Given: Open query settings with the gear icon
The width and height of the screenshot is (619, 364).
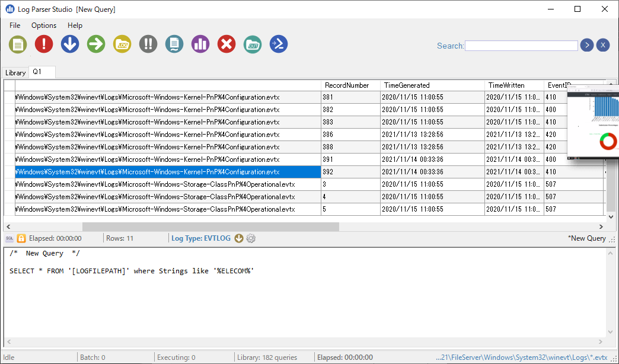Looking at the screenshot, I should click(250, 238).
